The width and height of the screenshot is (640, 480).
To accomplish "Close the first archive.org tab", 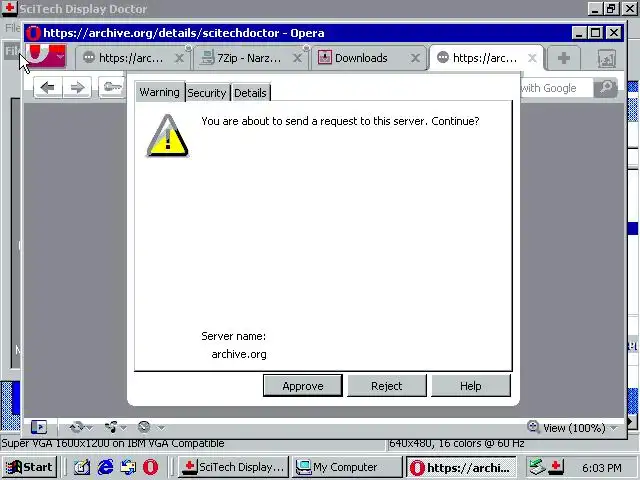I will tap(179, 58).
